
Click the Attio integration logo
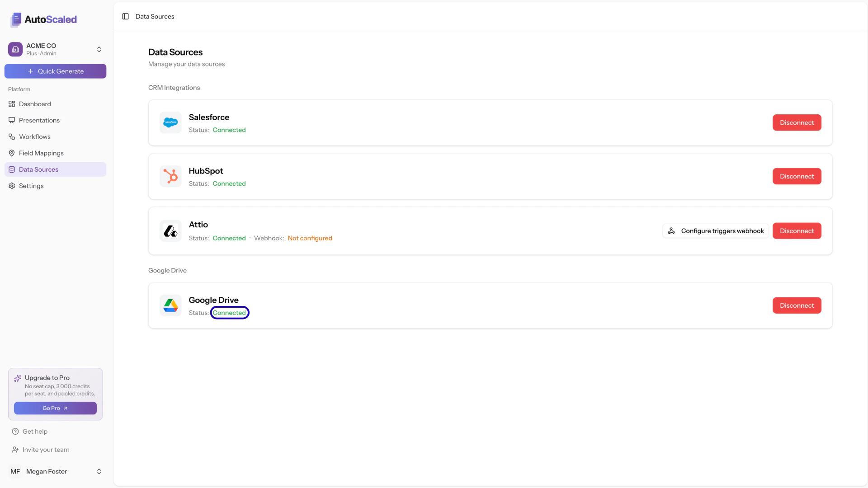[x=170, y=230]
